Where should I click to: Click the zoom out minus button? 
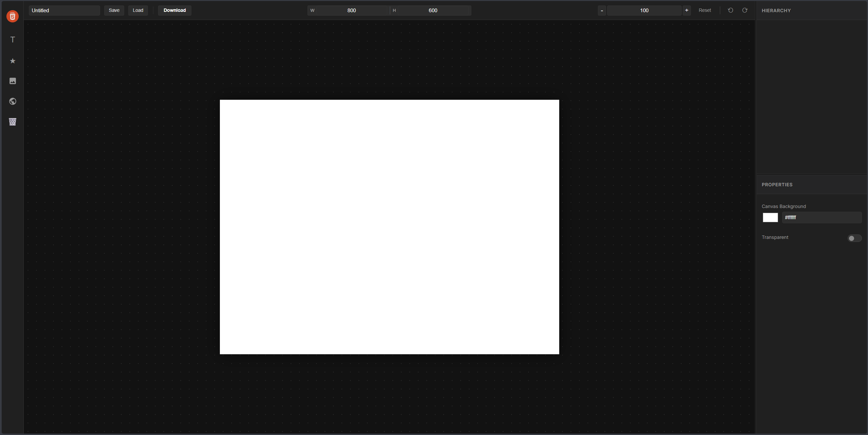(601, 10)
